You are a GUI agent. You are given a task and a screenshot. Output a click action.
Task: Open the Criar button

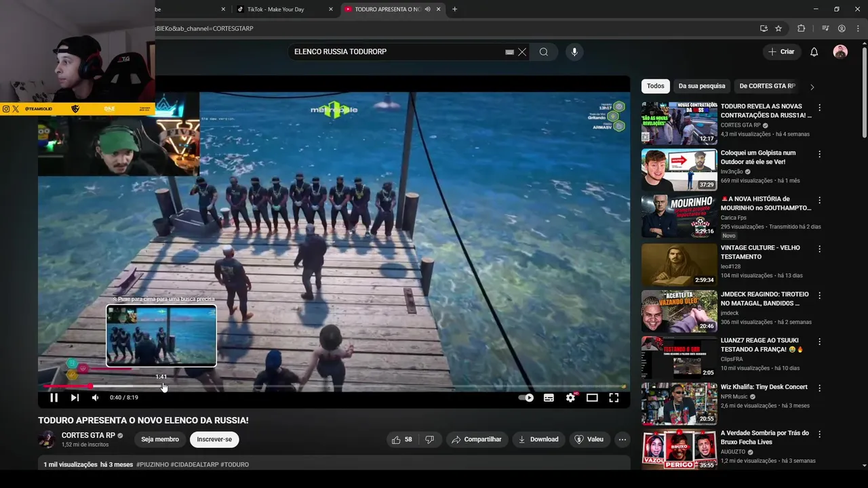781,52
